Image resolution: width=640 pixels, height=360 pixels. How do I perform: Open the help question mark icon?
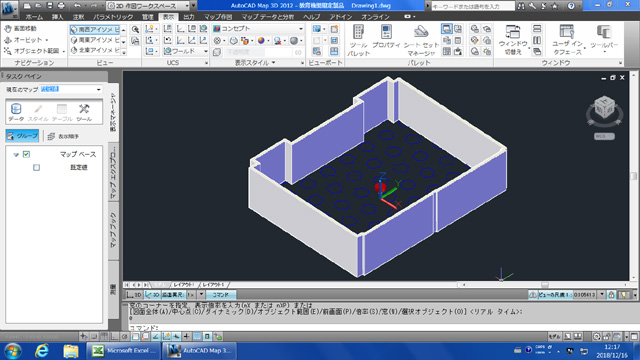point(571,6)
